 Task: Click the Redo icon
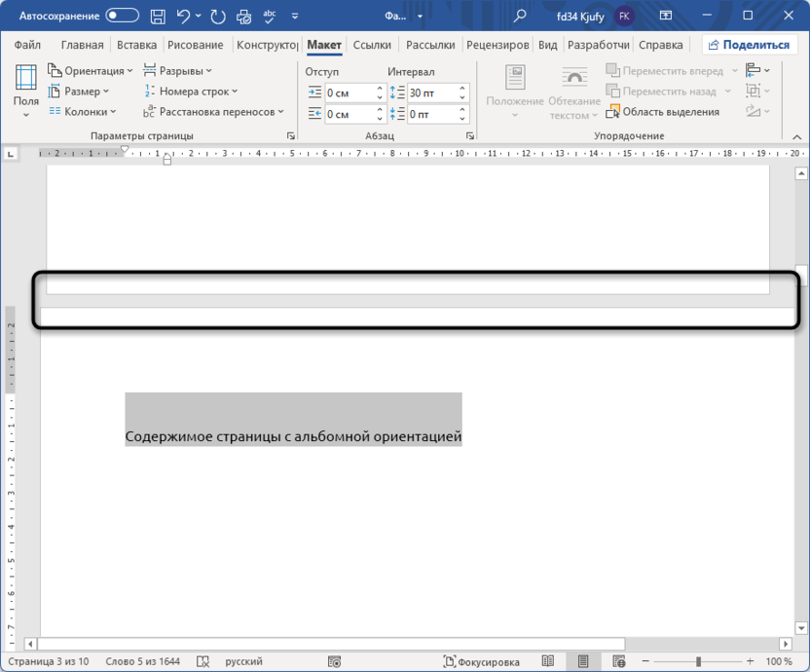pyautogui.click(x=218, y=16)
